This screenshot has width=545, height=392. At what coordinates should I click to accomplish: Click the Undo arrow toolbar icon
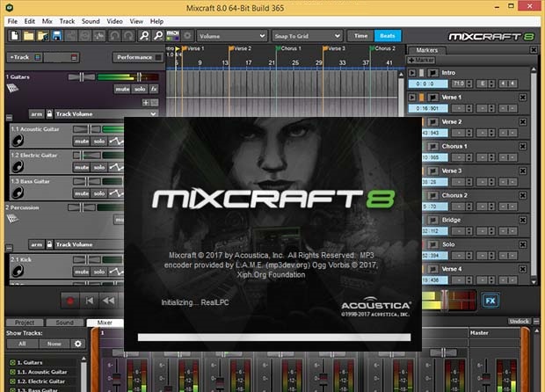[114, 36]
